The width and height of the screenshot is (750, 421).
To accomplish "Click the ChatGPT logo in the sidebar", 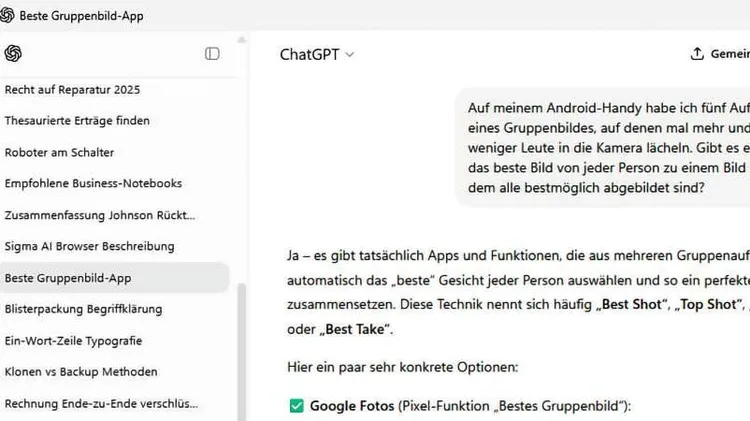I will point(13,54).
